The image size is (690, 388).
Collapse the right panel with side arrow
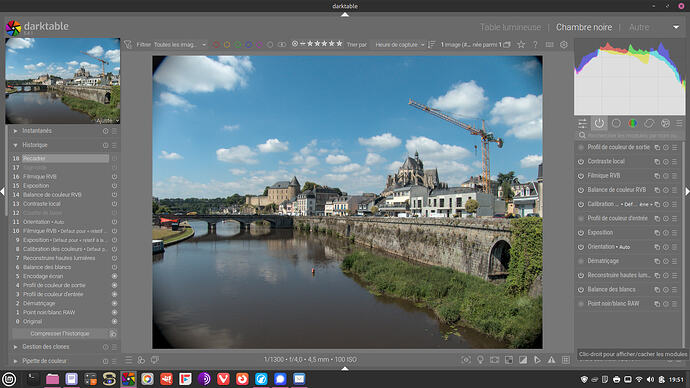pos(687,191)
